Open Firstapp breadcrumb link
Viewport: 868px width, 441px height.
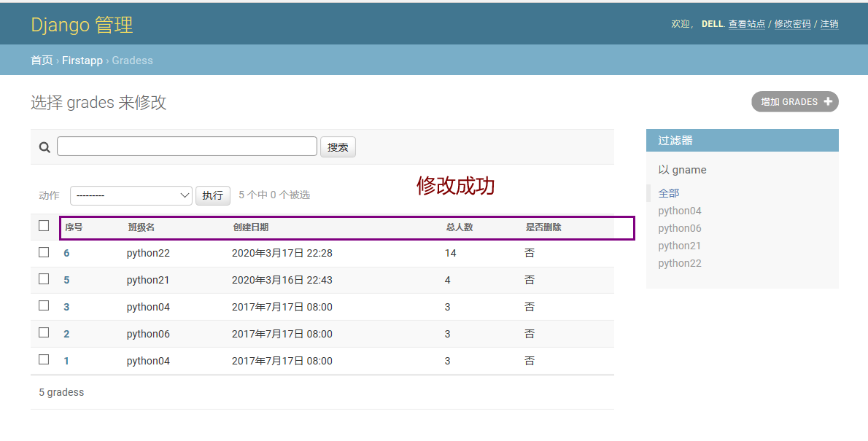(x=82, y=61)
